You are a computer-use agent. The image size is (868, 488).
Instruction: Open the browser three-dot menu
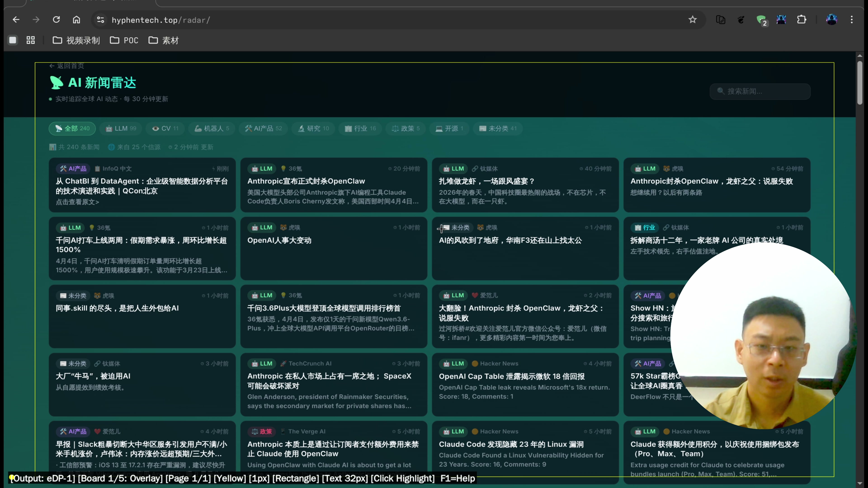point(851,20)
